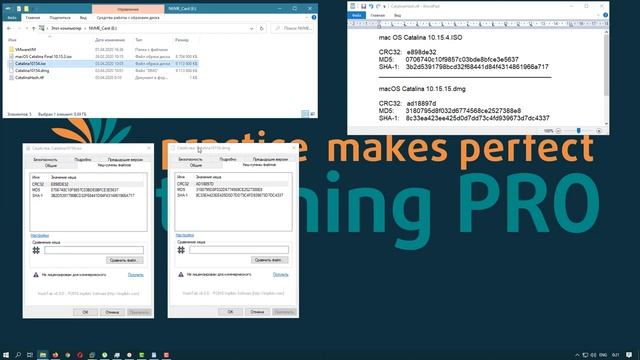Click Получить link in .dmg dialog

[280, 274]
